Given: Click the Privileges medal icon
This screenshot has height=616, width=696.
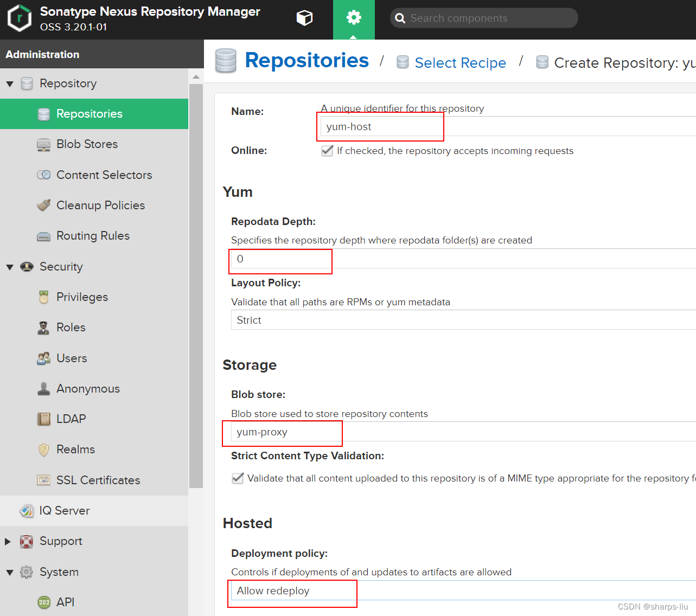Looking at the screenshot, I should (43, 297).
